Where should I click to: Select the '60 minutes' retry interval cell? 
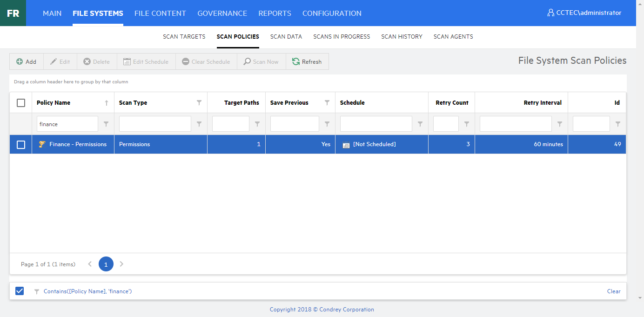point(521,144)
